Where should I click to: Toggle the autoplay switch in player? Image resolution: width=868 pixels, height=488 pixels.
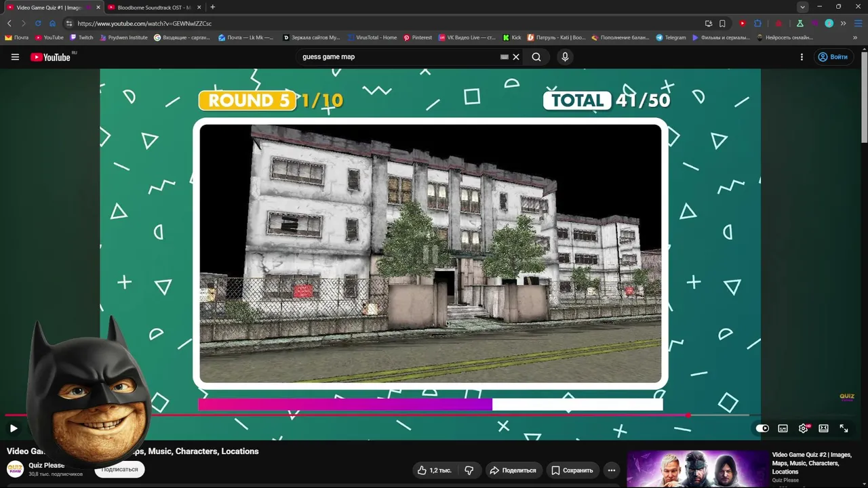tap(762, 428)
